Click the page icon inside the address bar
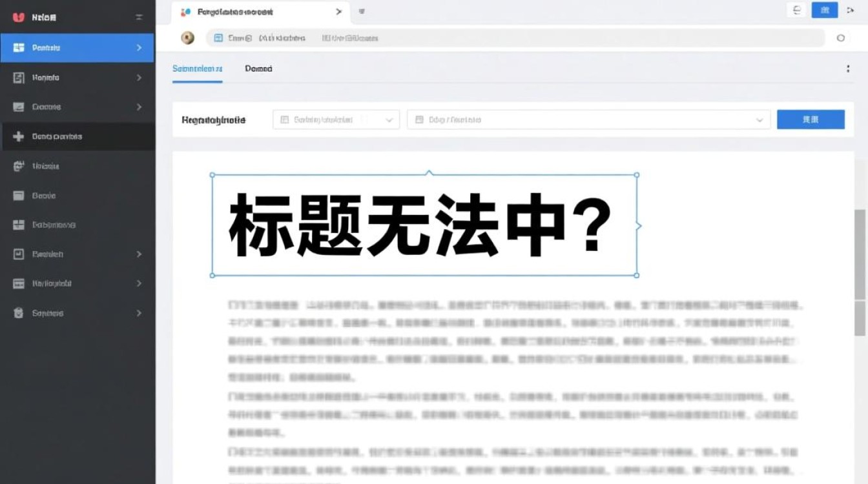The image size is (868, 484). tap(218, 38)
